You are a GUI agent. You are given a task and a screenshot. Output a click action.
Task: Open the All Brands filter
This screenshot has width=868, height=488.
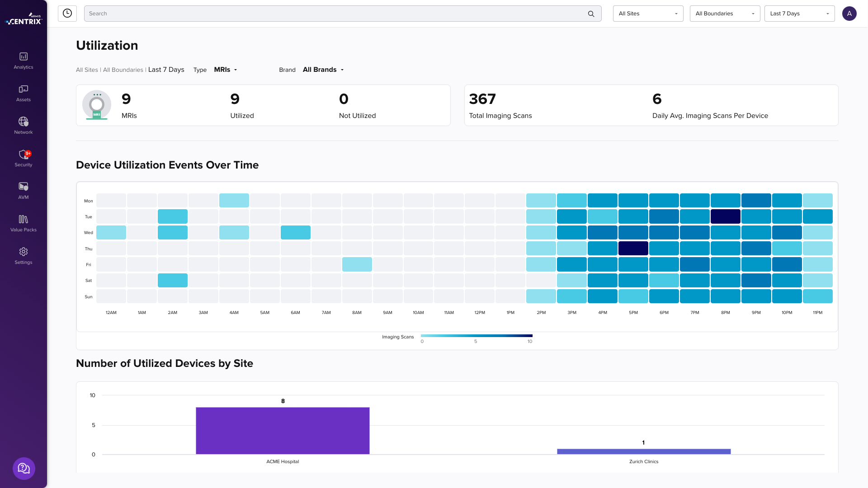coord(323,70)
